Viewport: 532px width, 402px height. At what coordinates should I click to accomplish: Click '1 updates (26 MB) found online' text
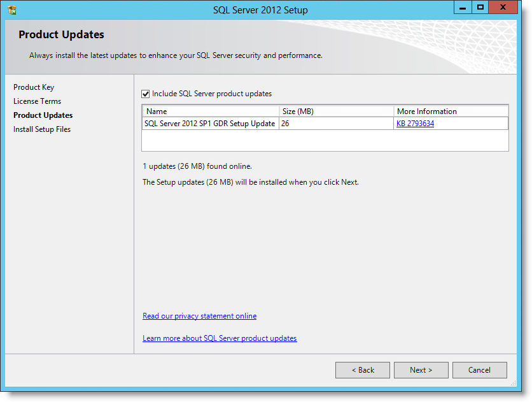[197, 166]
